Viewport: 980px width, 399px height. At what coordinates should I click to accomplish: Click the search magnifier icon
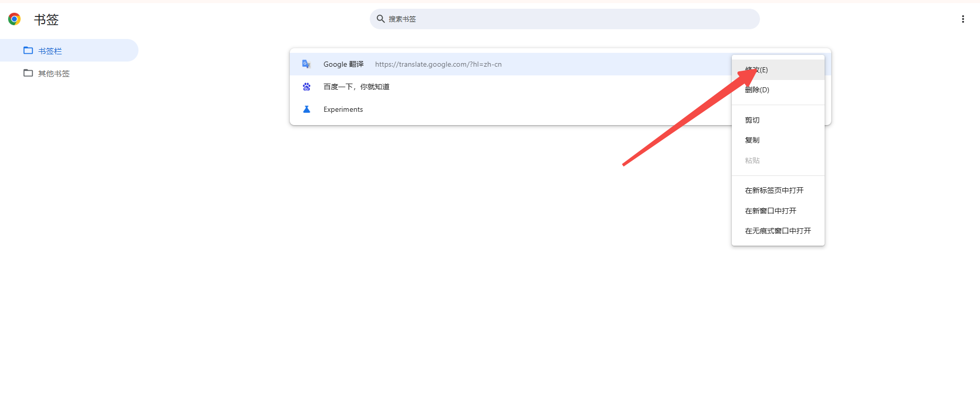[x=381, y=19]
